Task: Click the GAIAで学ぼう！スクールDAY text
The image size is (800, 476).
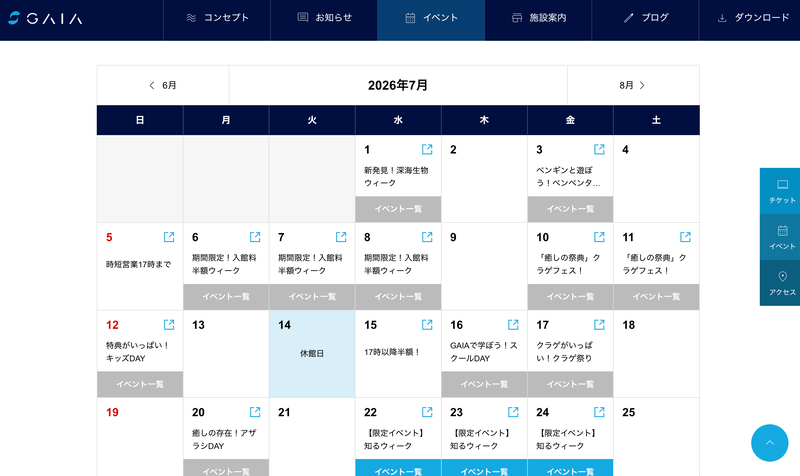Action: click(x=483, y=352)
